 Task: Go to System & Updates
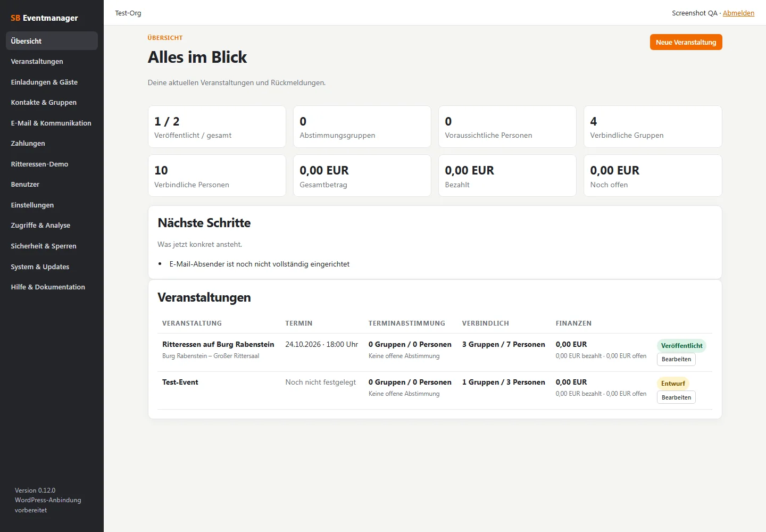click(x=52, y=267)
